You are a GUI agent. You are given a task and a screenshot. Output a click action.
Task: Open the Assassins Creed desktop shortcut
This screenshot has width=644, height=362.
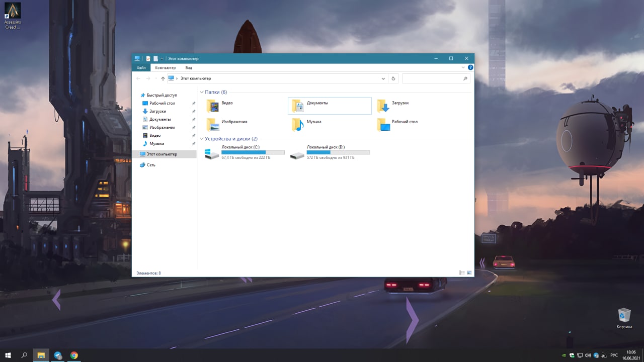12,16
